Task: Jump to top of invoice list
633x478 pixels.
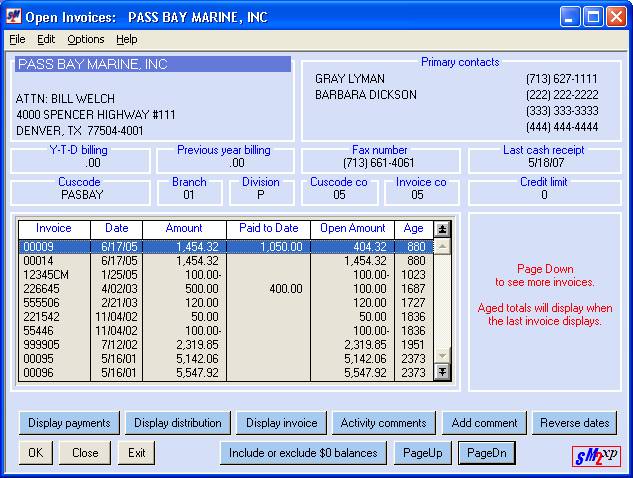Action: pos(442,228)
